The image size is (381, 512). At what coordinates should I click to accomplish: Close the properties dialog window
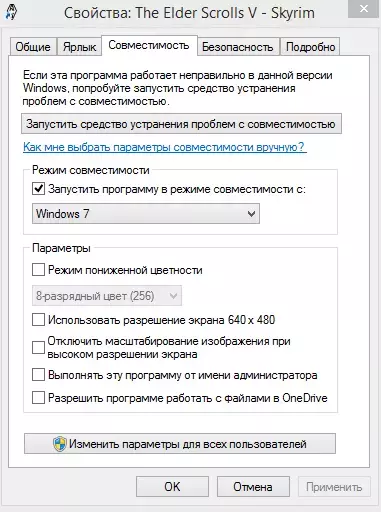[364, 9]
